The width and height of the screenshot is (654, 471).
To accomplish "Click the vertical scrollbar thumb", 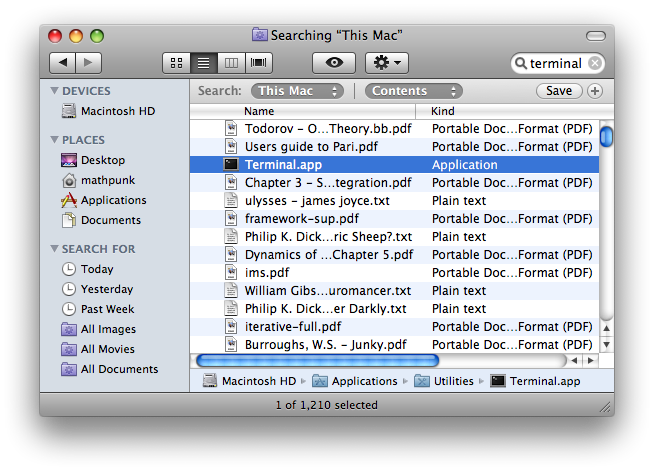I will pos(606,137).
